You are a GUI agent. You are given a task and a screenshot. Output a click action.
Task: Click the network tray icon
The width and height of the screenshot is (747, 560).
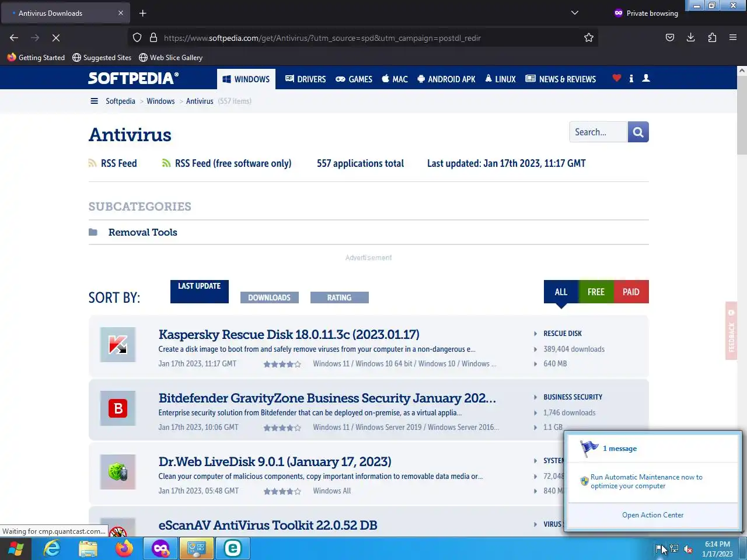tap(674, 548)
